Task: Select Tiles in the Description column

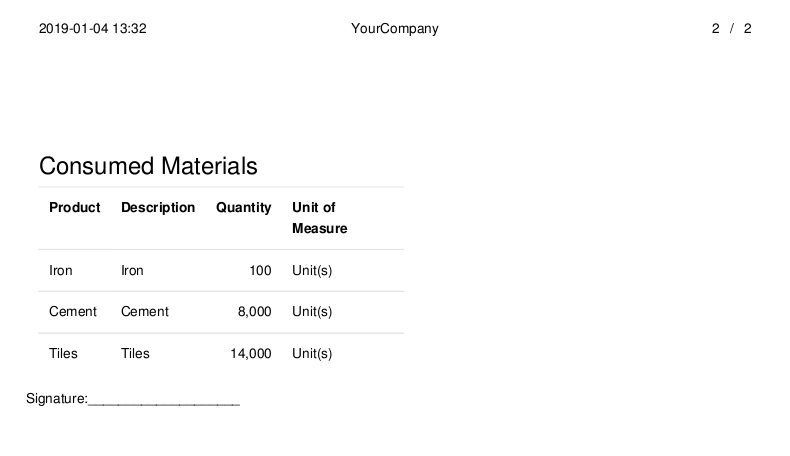Action: coord(135,353)
